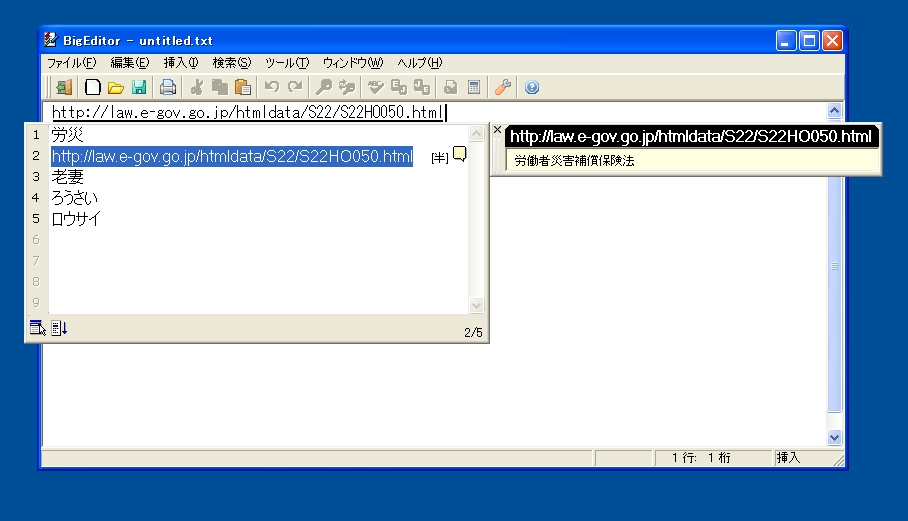Maximize the BigEditor window
908x521 pixels.
(x=809, y=41)
